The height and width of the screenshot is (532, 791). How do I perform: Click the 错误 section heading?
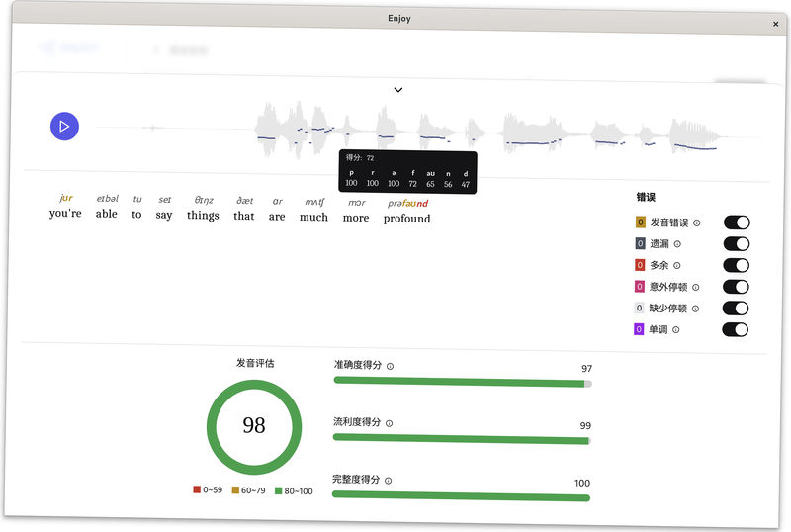pyautogui.click(x=646, y=197)
